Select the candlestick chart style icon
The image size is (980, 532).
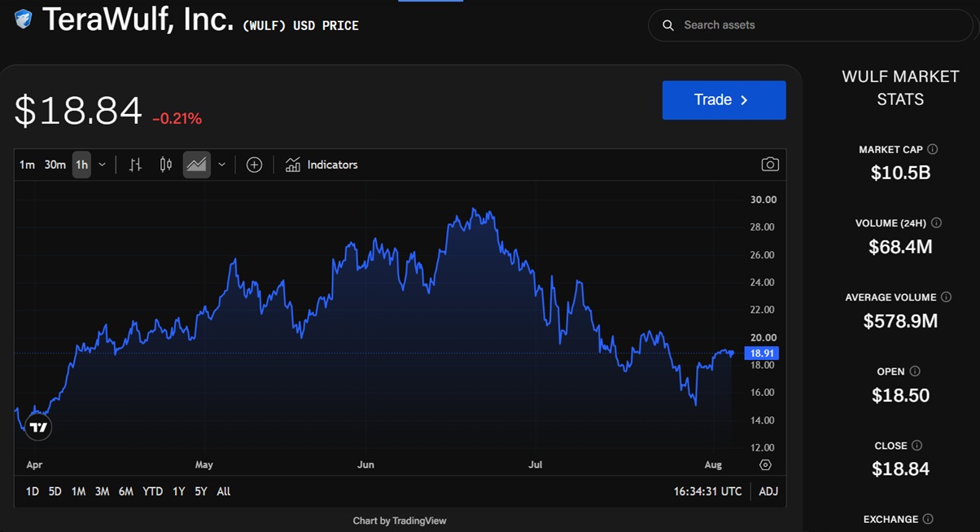point(166,165)
